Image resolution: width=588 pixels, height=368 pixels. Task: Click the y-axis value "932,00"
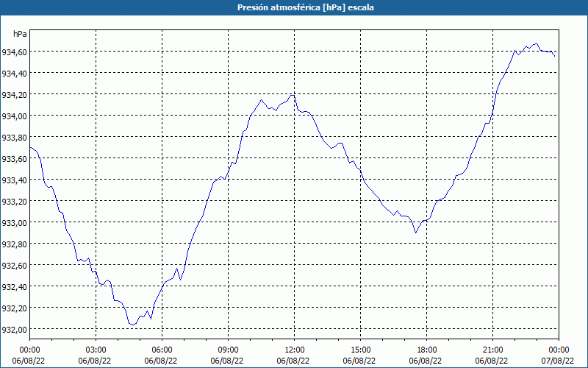click(14, 330)
